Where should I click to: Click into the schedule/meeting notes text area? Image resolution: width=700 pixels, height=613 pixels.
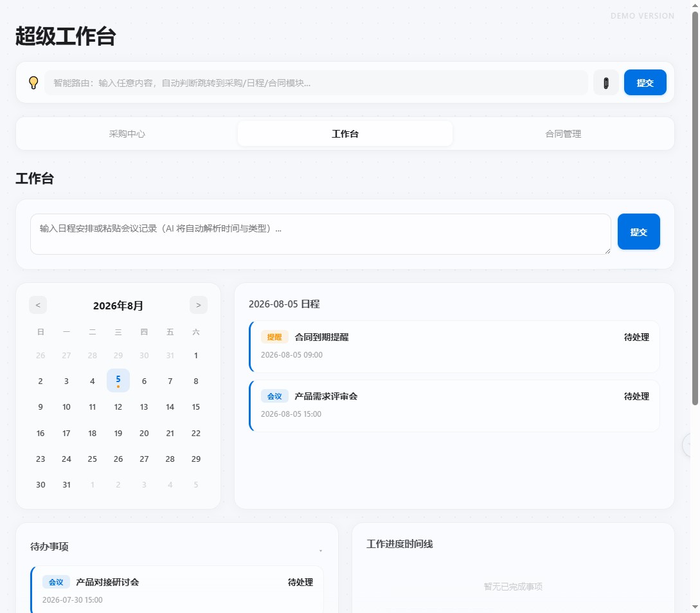[321, 234]
